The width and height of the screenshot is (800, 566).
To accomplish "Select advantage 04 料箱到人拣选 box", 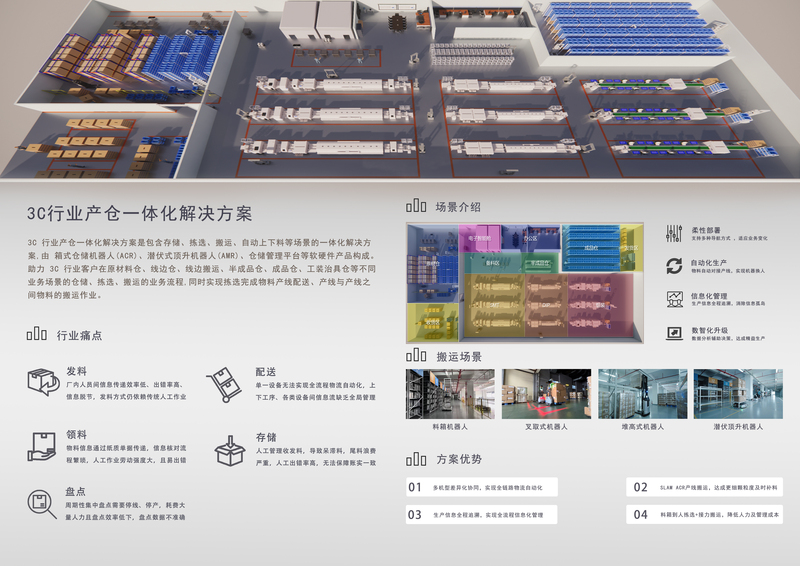I will point(706,514).
